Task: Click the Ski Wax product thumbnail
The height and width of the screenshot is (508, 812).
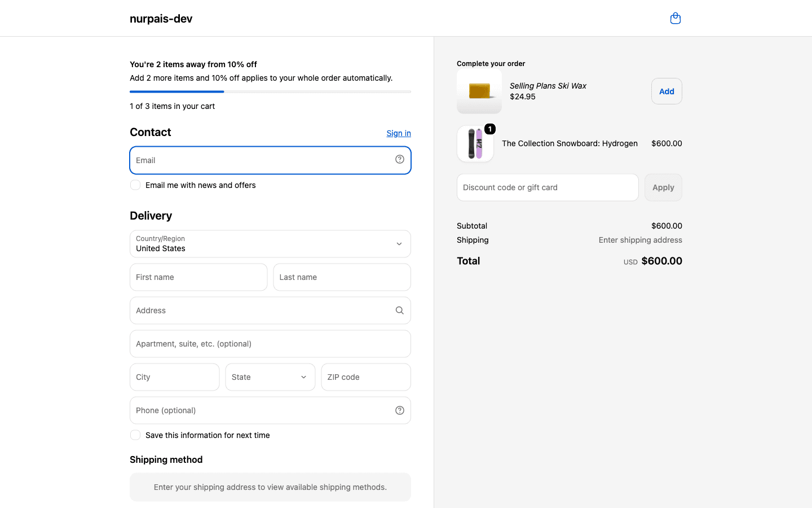Action: coord(479,91)
